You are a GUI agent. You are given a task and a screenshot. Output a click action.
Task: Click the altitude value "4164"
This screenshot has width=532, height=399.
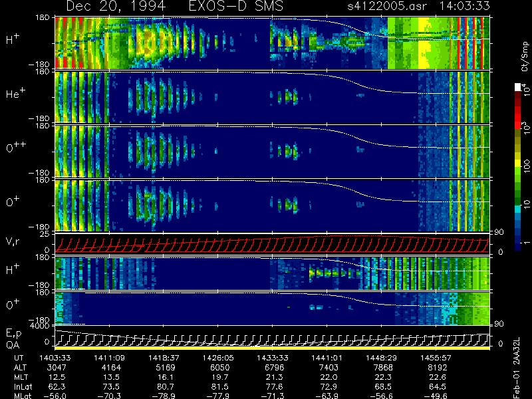point(111,368)
